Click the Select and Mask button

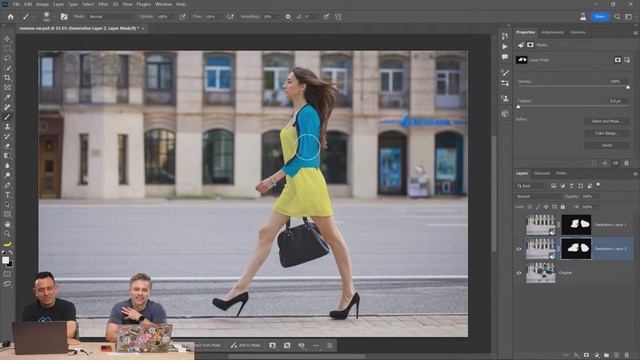pos(606,121)
